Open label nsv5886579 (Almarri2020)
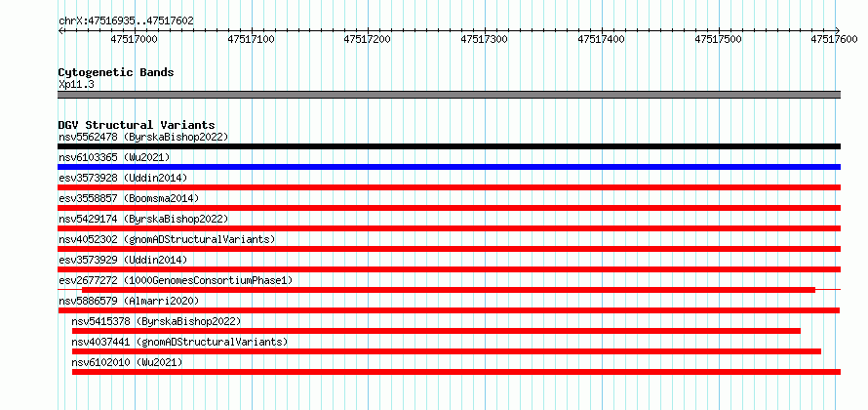Viewport: 868px width, 410px height. tap(129, 301)
